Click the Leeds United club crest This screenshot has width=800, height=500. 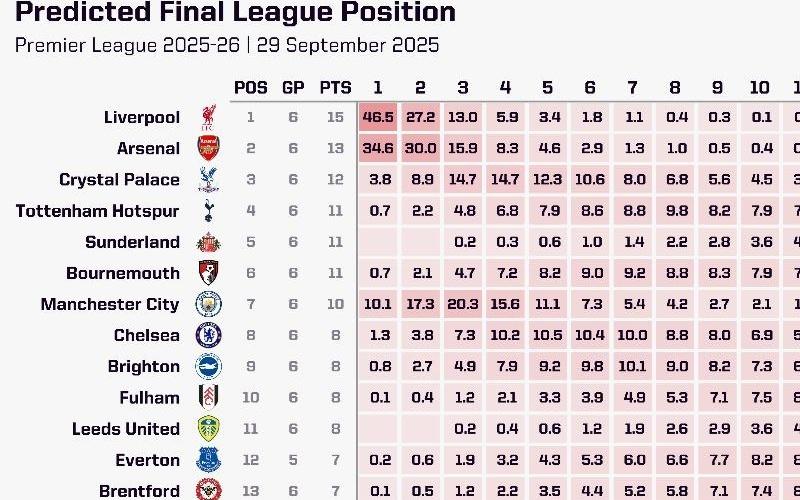pyautogui.click(x=208, y=429)
